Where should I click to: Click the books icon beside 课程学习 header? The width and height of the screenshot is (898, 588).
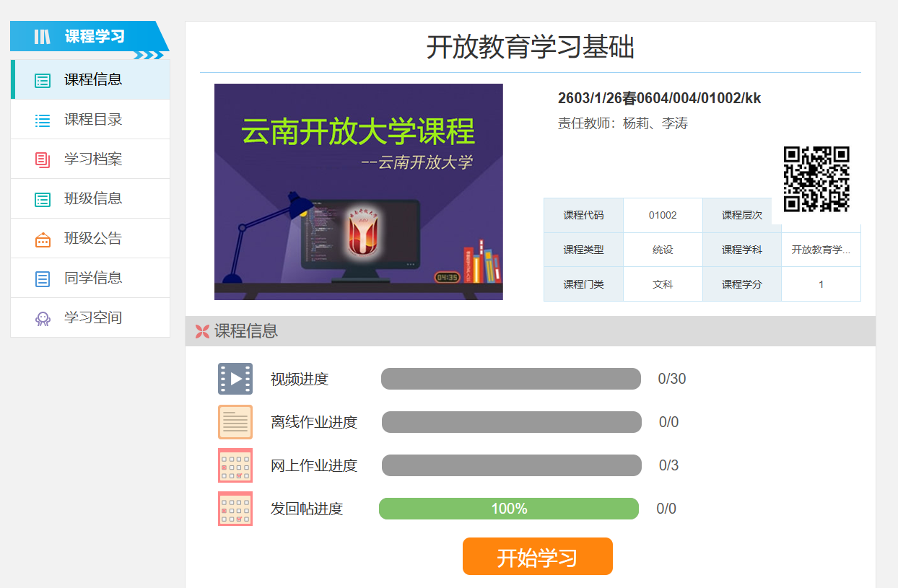click(43, 36)
